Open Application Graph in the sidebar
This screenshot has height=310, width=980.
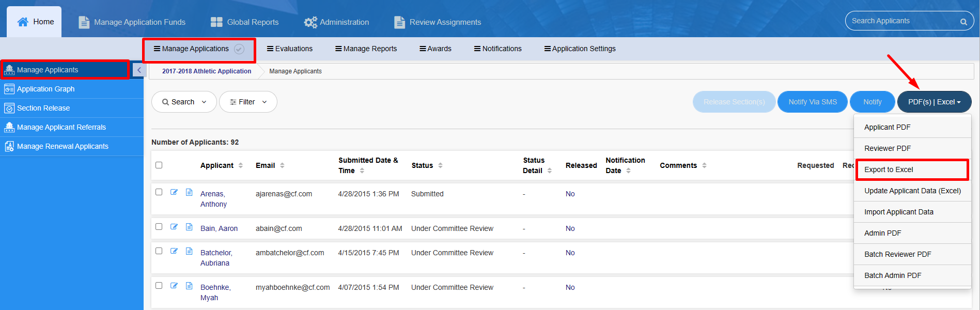[46, 89]
